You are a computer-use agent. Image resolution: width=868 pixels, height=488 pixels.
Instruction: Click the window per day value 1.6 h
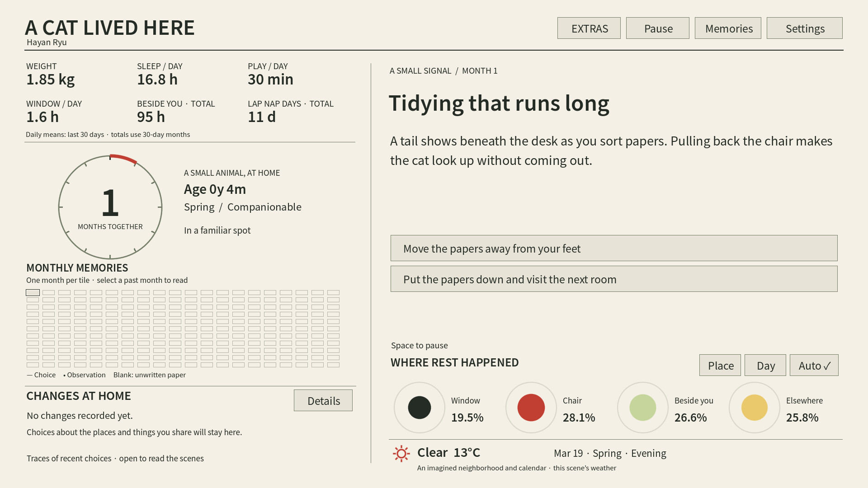42,117
